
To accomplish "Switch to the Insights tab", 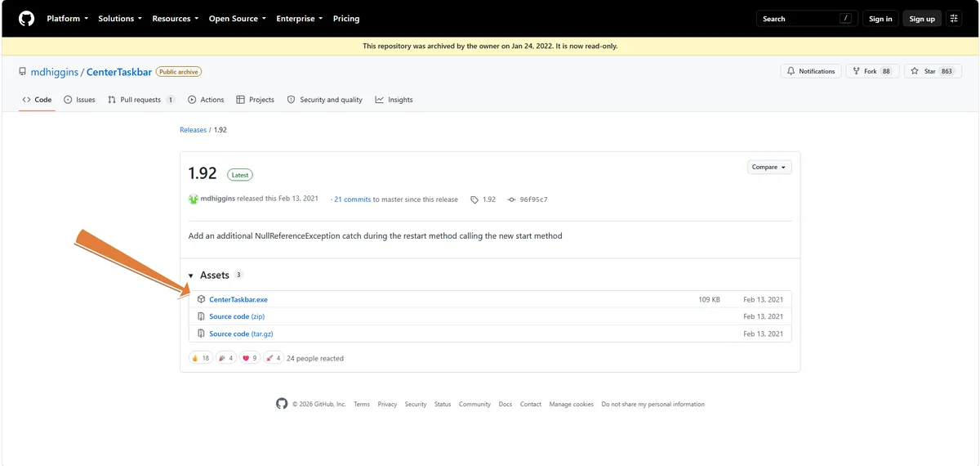I will tap(394, 100).
